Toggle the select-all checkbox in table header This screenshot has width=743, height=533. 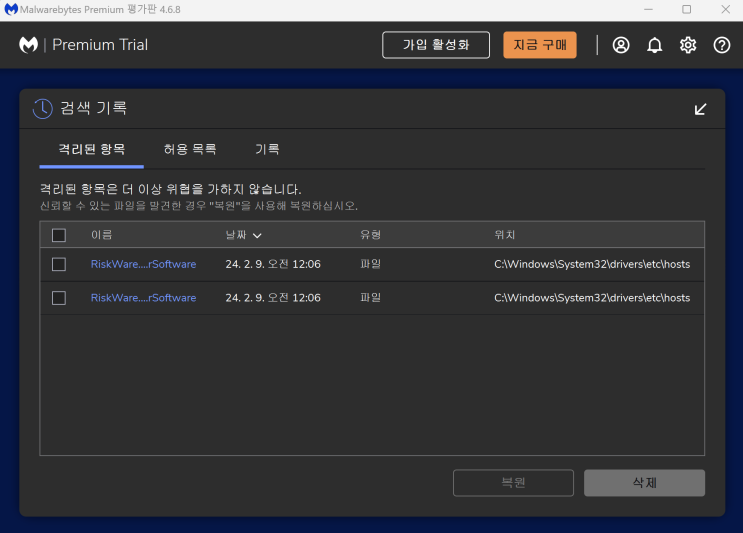[x=59, y=235]
